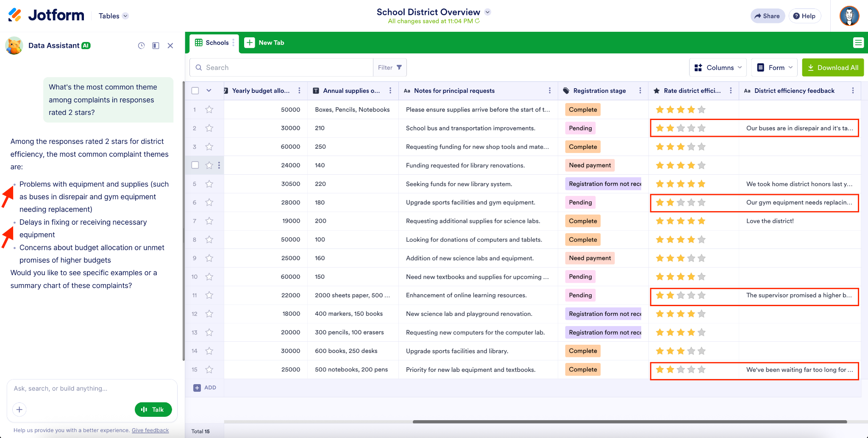Expand the School District Overview title menu
This screenshot has height=438, width=868.
(x=488, y=12)
